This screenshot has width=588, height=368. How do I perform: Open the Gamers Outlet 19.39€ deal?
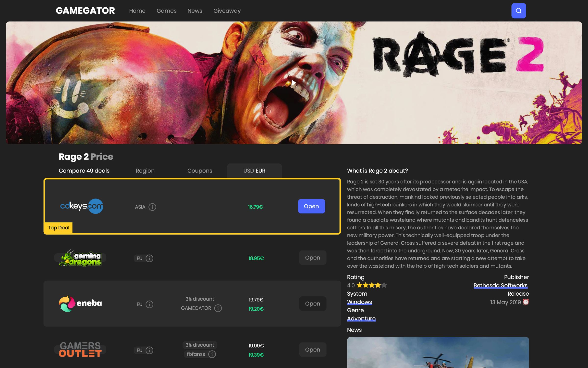313,350
